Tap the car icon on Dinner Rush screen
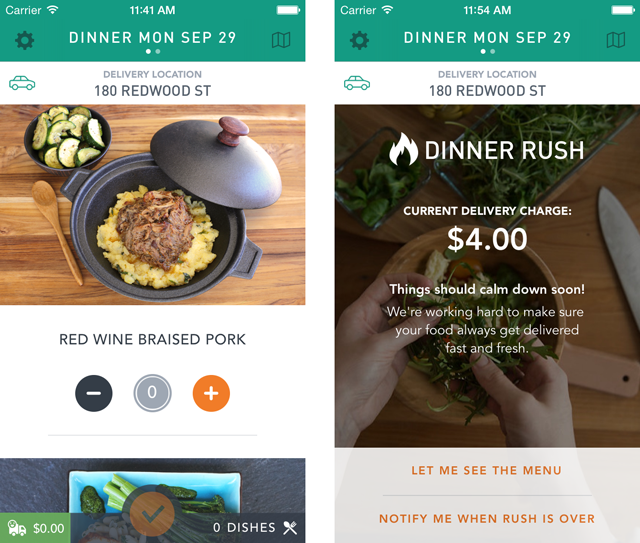Screen dimensions: 640x543 pos(357,83)
